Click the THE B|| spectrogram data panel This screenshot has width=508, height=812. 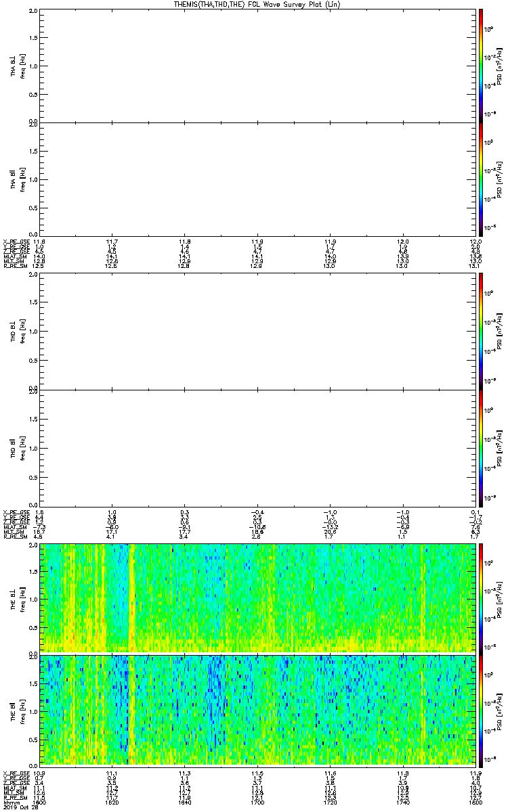click(257, 710)
